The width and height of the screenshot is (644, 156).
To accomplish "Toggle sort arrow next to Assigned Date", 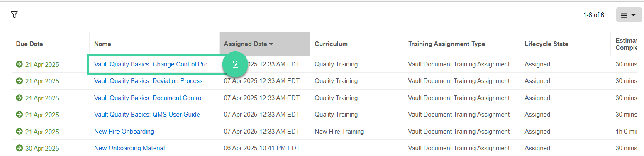I will [x=271, y=44].
